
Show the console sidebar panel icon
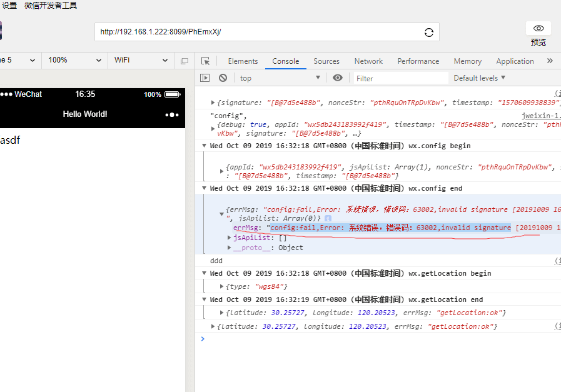[205, 78]
